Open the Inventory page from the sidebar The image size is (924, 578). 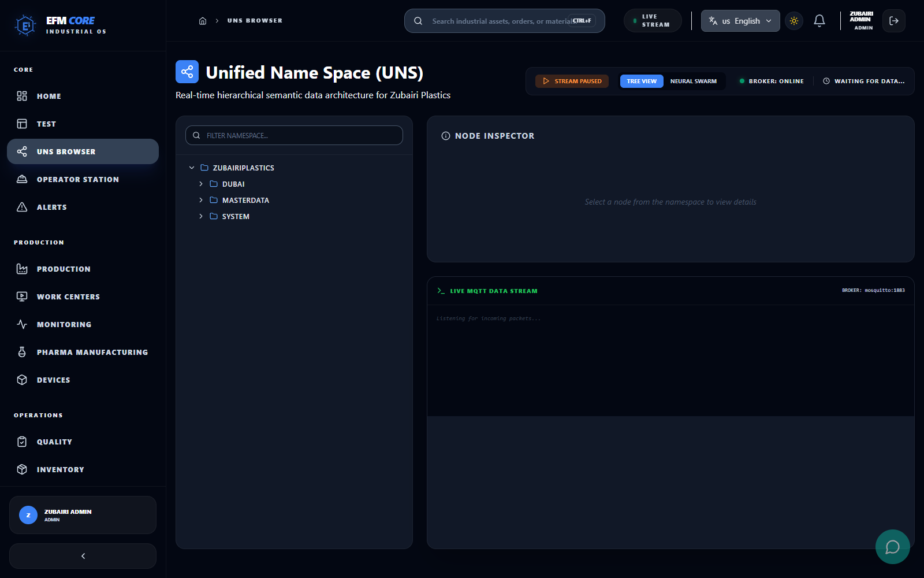click(60, 469)
